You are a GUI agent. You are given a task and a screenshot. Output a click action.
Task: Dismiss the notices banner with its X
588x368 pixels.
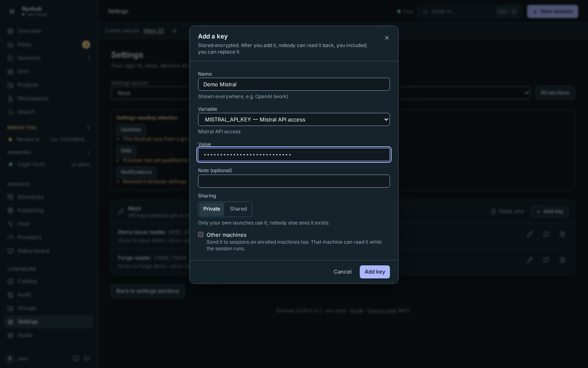174,31
